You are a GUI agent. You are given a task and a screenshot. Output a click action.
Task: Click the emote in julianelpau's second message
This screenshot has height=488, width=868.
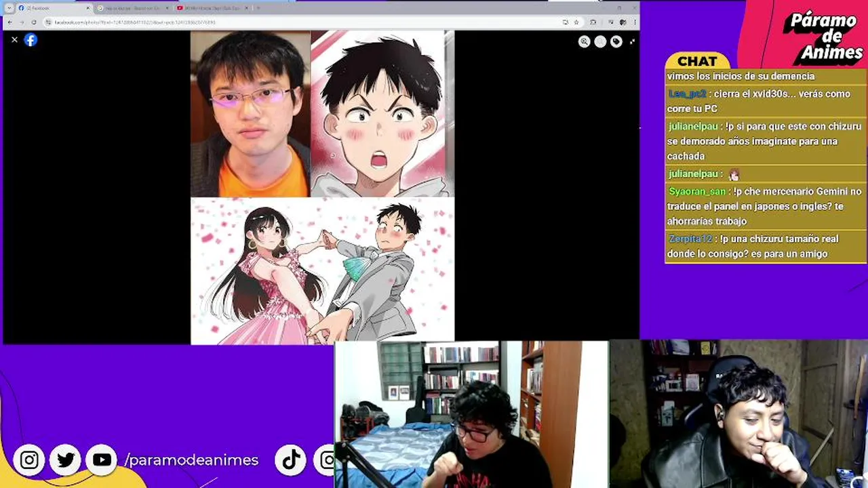coord(734,175)
